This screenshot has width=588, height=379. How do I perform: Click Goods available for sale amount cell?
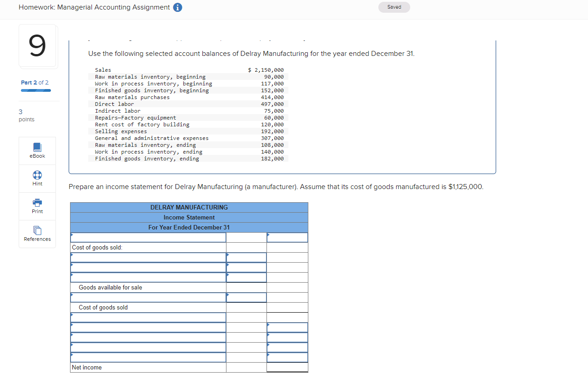(246, 287)
